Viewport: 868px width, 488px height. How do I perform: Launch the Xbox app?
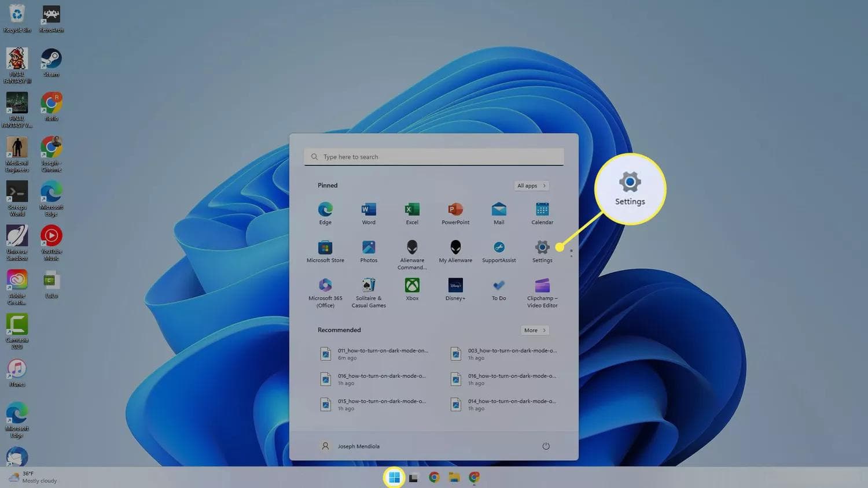412,290
